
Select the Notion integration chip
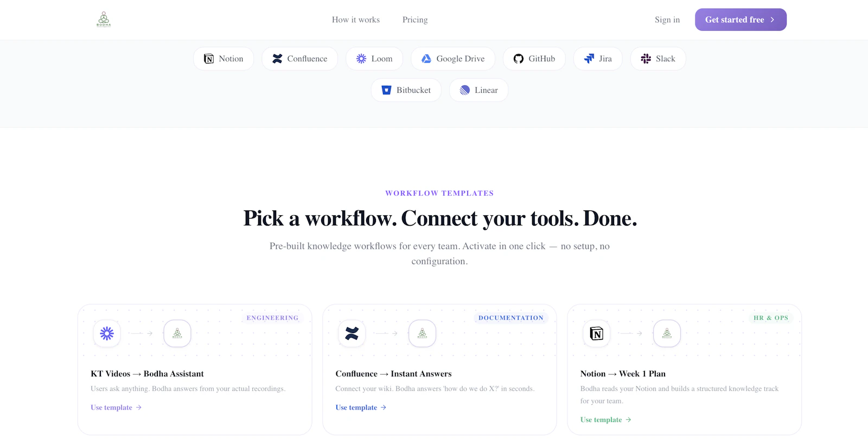(x=224, y=59)
